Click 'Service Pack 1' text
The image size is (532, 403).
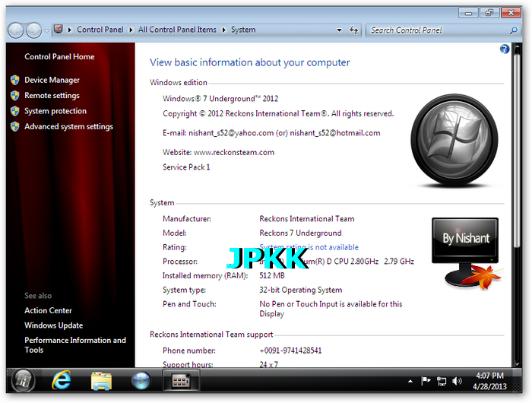click(x=186, y=167)
